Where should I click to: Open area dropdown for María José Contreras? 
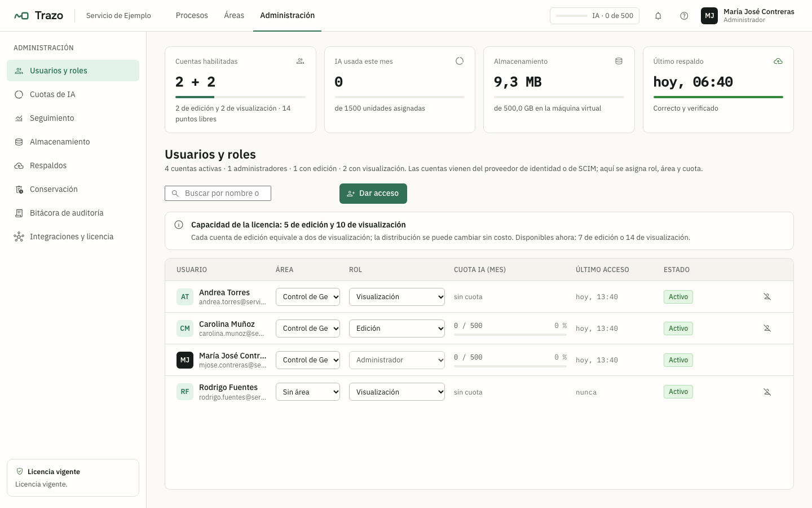tap(308, 360)
